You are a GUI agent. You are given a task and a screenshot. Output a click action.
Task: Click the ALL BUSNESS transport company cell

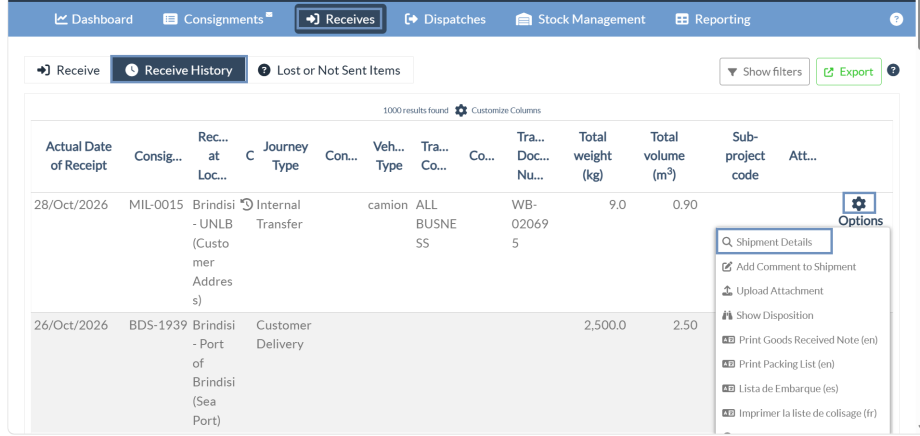pos(436,224)
